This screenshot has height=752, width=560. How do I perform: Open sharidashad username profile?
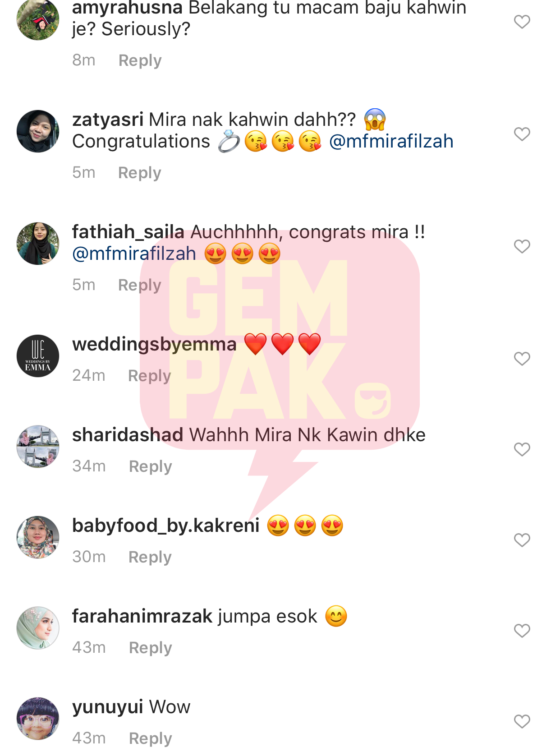coord(128,435)
